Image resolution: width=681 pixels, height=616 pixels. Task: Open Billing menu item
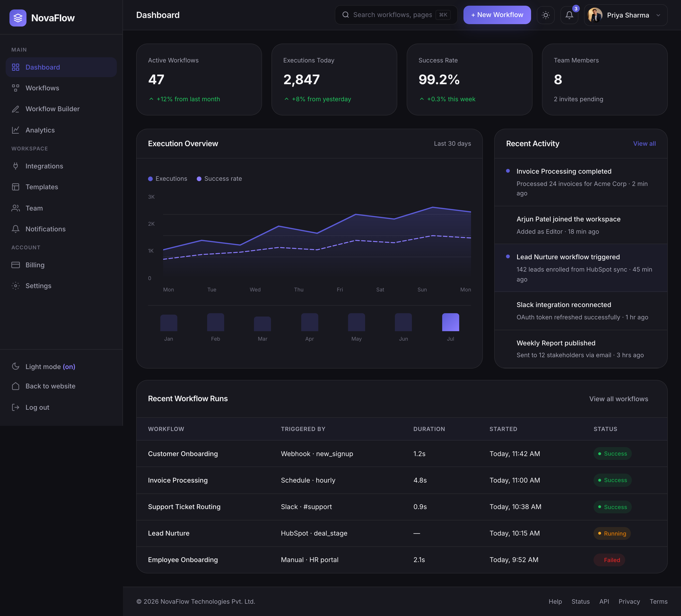[x=61, y=265]
